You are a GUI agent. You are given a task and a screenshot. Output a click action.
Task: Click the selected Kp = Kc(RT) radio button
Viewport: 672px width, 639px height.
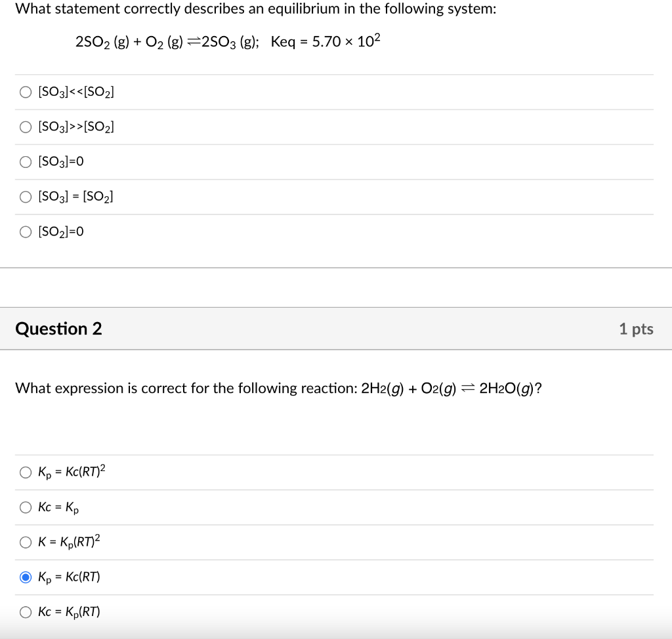pyautogui.click(x=26, y=577)
